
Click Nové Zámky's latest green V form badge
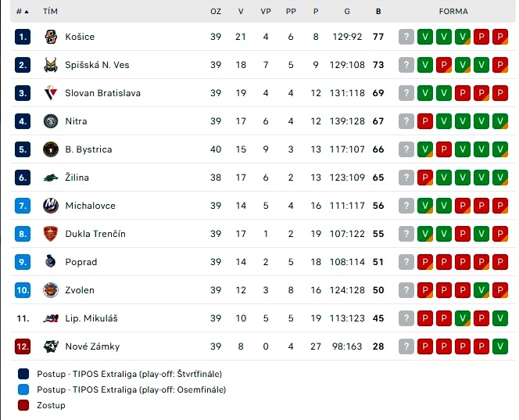pyautogui.click(x=499, y=346)
